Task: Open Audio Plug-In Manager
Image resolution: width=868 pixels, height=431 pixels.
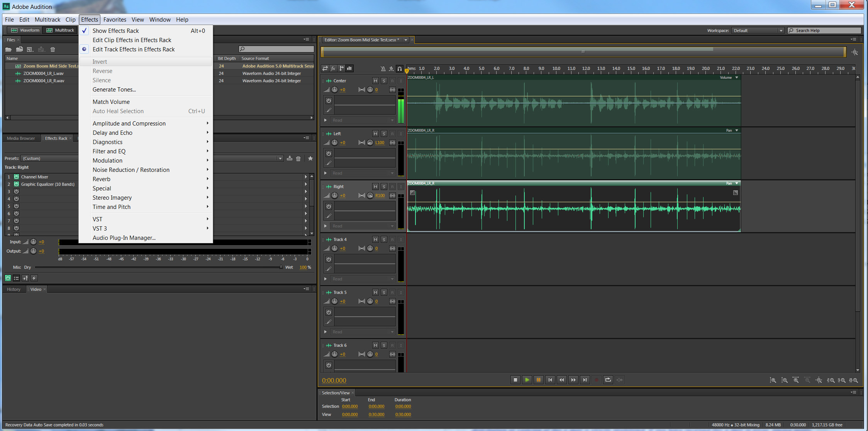Action: (124, 238)
